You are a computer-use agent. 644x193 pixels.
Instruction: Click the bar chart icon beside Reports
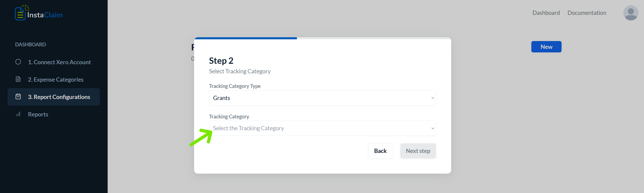click(18, 114)
